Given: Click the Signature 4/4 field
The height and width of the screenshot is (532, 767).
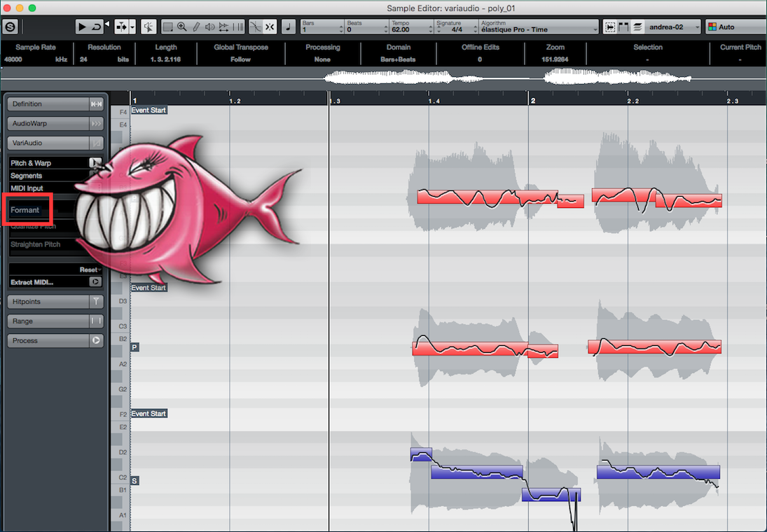Looking at the screenshot, I should tap(456, 27).
